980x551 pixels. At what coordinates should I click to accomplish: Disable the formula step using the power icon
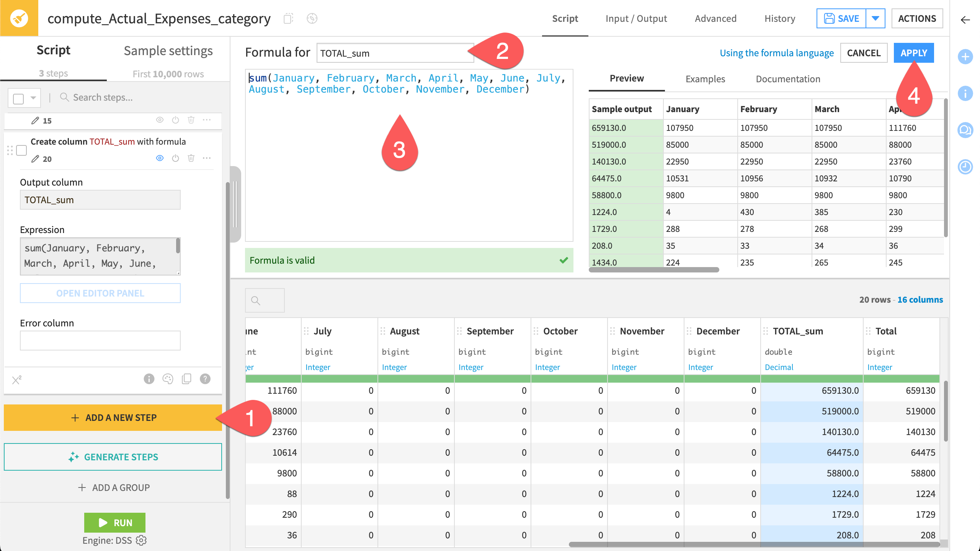tap(175, 158)
